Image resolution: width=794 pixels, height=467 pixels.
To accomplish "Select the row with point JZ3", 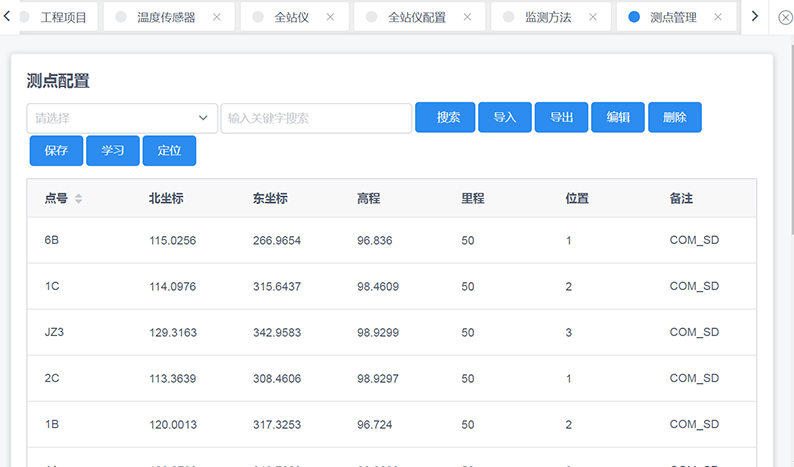I will coord(391,332).
